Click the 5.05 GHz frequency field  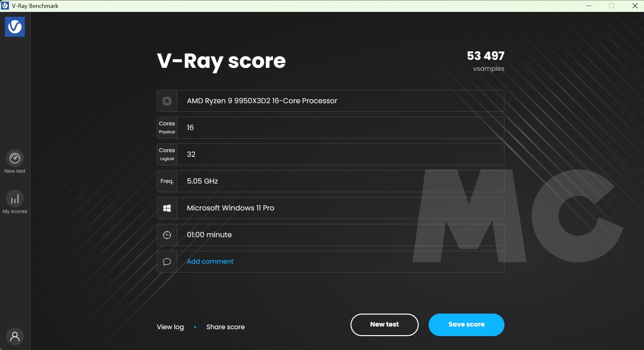click(x=202, y=181)
